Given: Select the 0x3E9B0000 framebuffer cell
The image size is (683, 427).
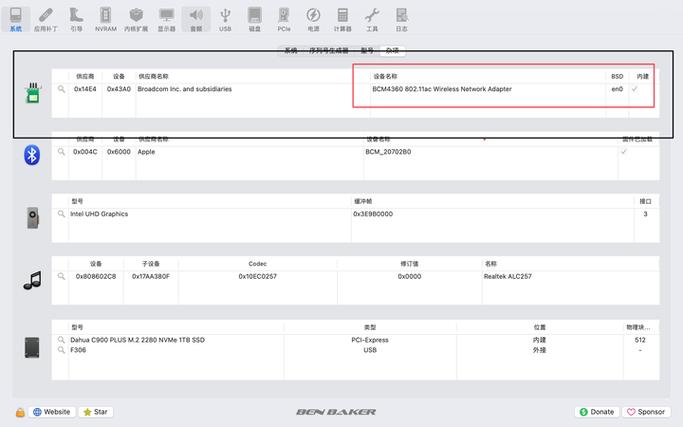Looking at the screenshot, I should 373,214.
